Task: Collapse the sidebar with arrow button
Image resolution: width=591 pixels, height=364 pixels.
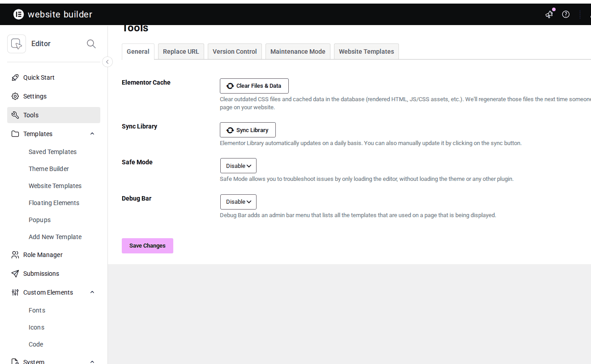Action: coord(107,62)
